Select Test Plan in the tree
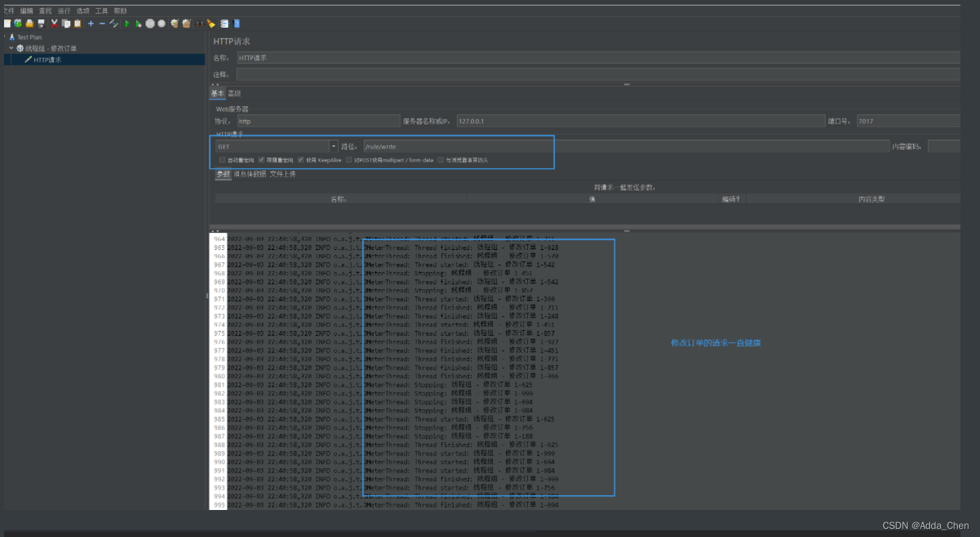Image resolution: width=980 pixels, height=537 pixels. pos(30,37)
